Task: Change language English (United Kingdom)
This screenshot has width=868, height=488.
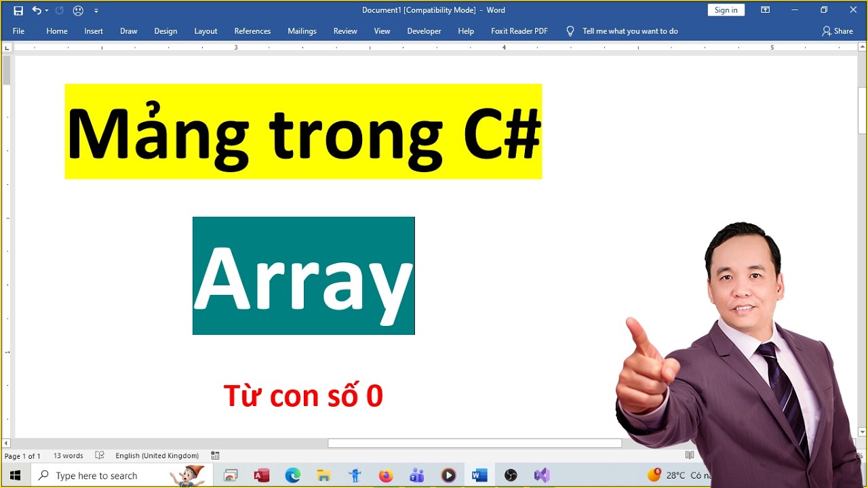Action: pyautogui.click(x=157, y=456)
